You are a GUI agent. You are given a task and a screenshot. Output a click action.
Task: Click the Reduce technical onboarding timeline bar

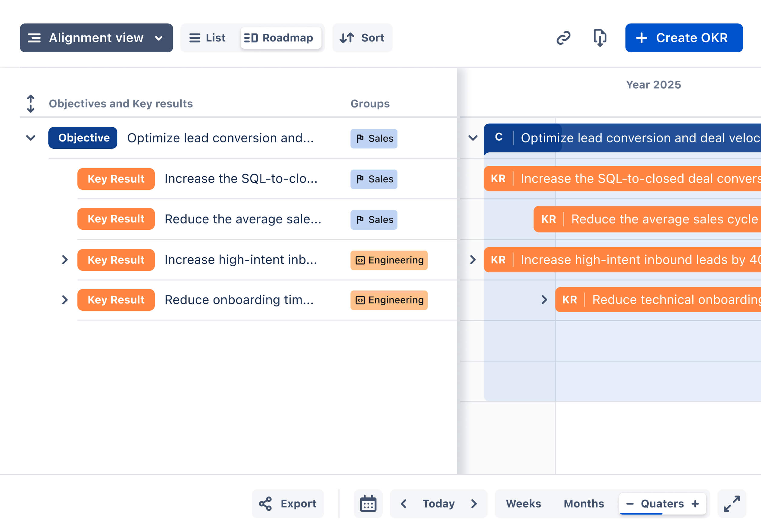click(x=658, y=300)
